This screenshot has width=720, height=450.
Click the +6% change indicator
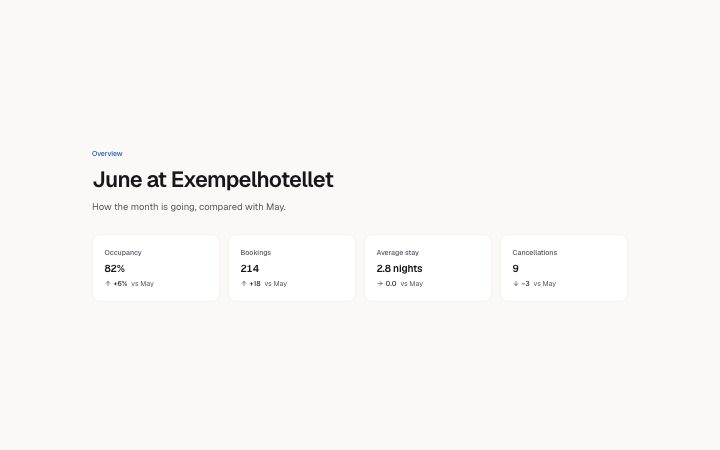coord(120,284)
